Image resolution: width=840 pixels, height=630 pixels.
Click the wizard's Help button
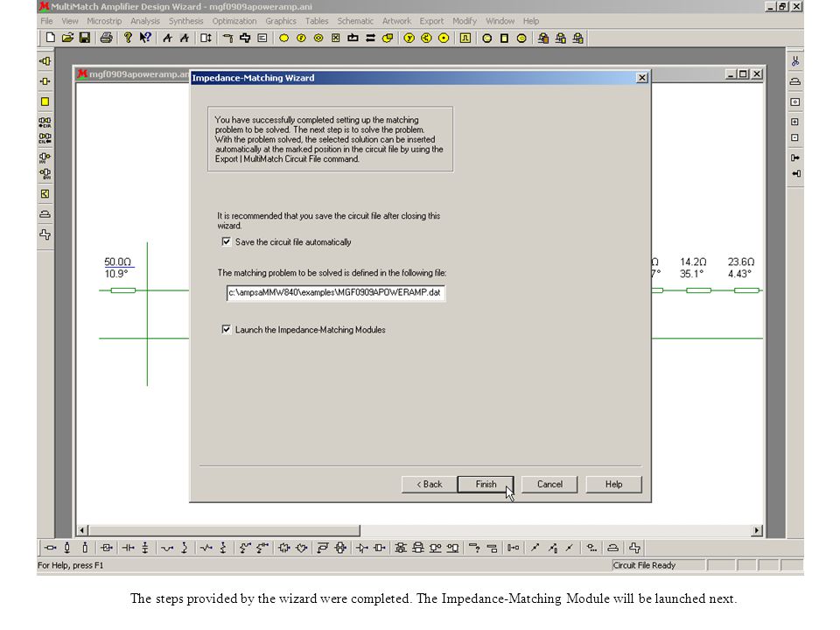coord(613,484)
